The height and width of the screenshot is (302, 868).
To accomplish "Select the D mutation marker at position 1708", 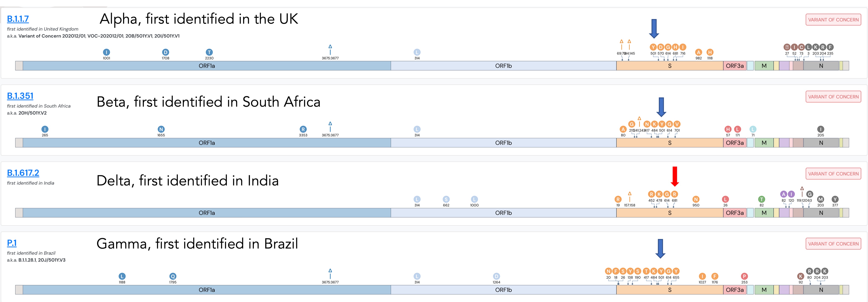I will pyautogui.click(x=166, y=52).
